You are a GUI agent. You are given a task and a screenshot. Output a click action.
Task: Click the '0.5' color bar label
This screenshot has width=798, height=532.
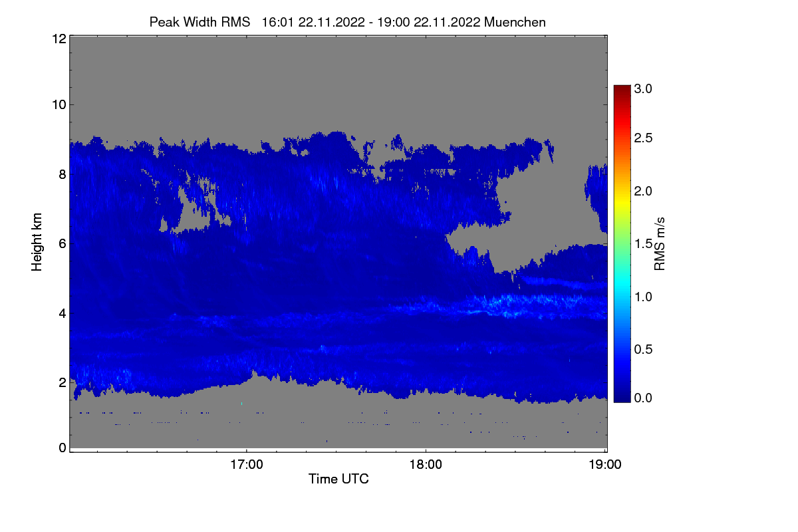click(x=644, y=348)
